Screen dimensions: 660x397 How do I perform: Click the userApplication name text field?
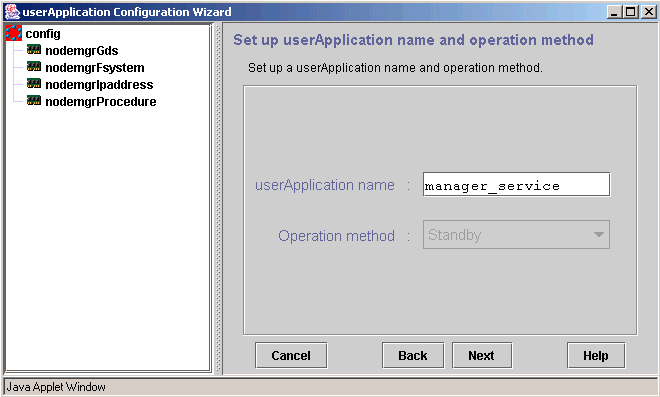tap(516, 184)
